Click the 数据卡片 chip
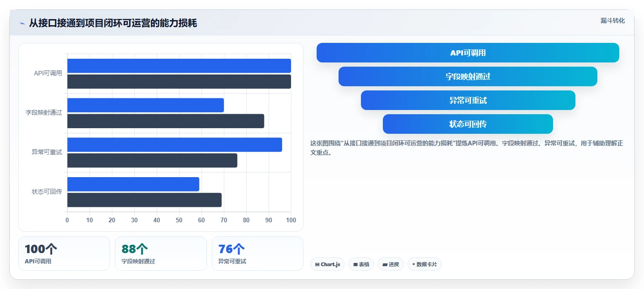Screen dimensions: 644x289 (424, 264)
